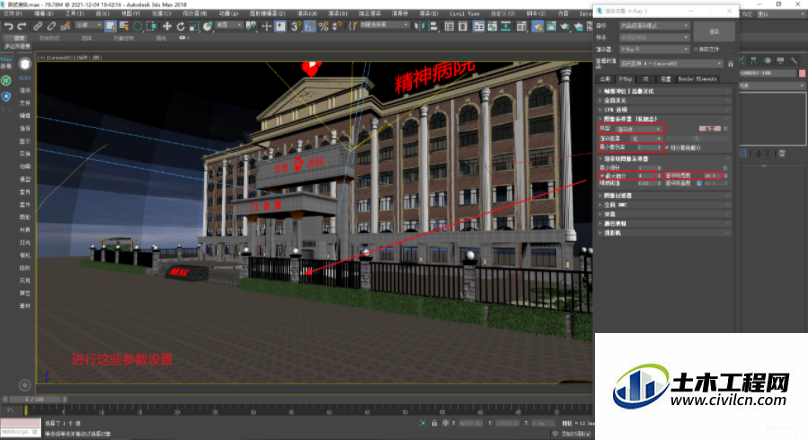Open the image sampler Type dropdown
The height and width of the screenshot is (441, 809).
tap(638, 129)
